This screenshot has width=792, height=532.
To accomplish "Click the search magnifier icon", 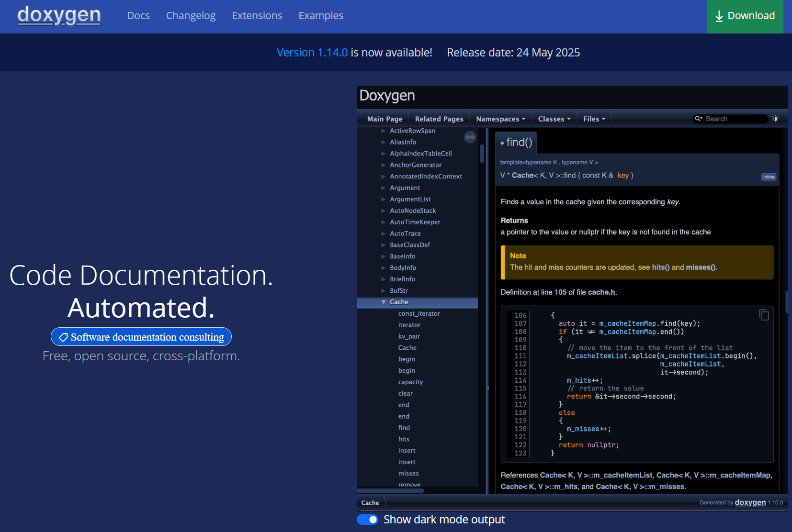I will [699, 119].
